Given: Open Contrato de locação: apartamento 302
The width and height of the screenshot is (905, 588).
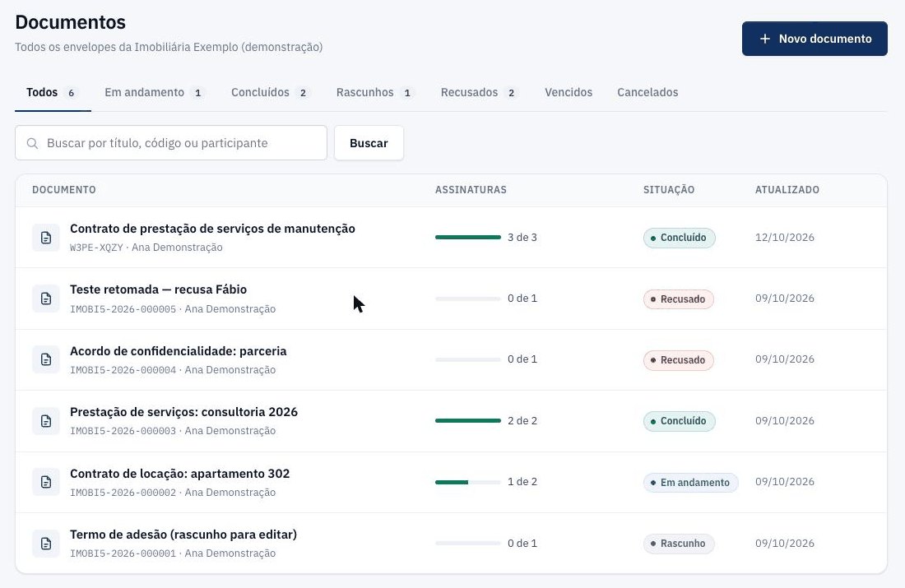Looking at the screenshot, I should tap(179, 474).
